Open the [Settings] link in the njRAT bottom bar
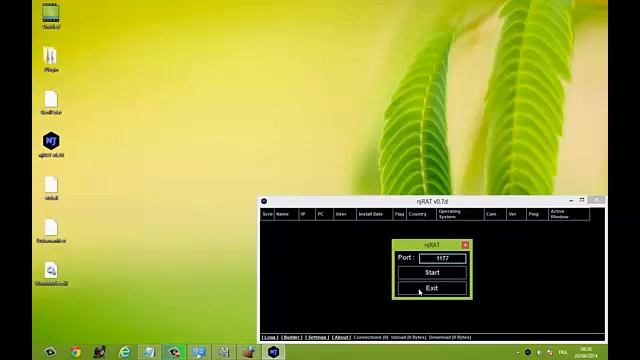This screenshot has height=360, width=640. point(317,338)
